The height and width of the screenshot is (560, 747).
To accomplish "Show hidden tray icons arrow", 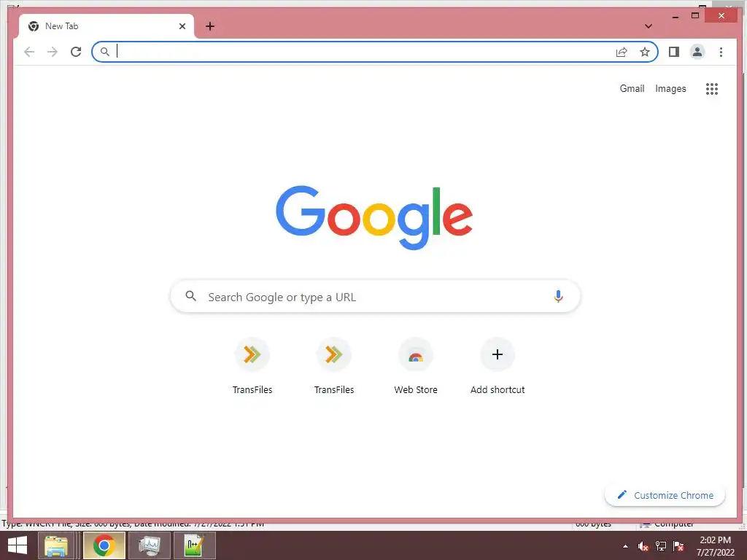I will [625, 546].
